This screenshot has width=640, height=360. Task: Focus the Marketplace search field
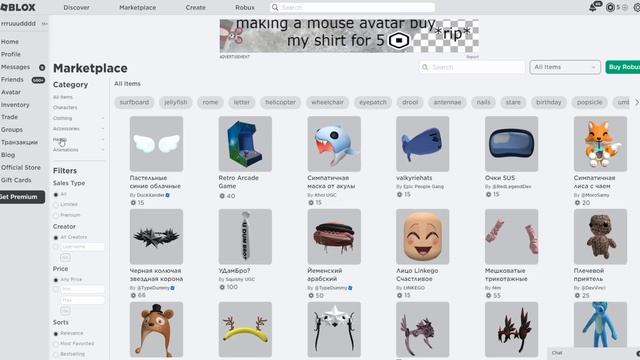(x=472, y=67)
